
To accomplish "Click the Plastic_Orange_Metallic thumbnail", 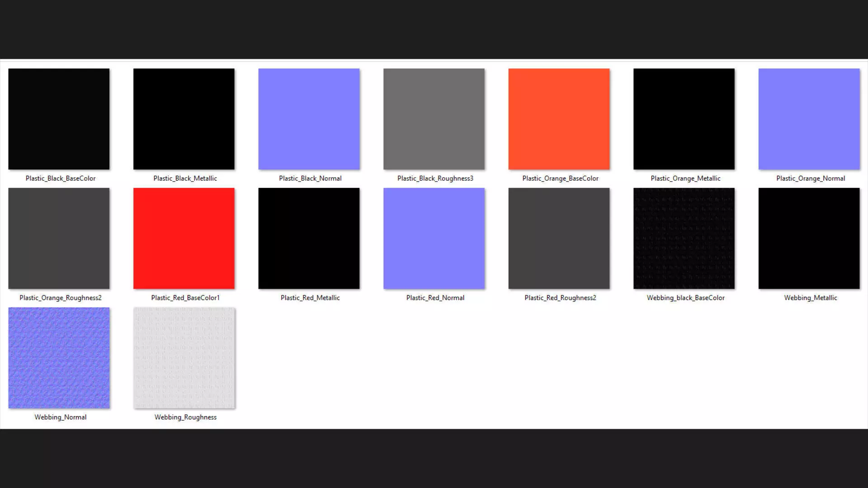I will click(x=684, y=119).
